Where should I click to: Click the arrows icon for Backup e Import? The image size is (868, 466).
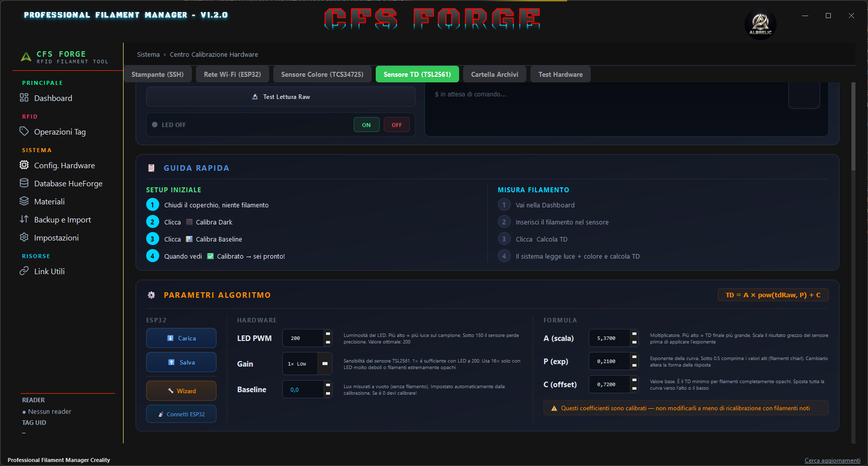[x=24, y=219]
